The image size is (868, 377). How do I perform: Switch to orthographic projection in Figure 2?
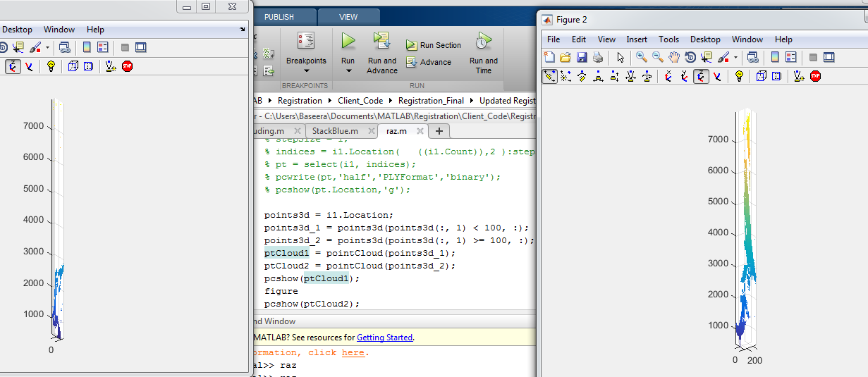(x=761, y=76)
